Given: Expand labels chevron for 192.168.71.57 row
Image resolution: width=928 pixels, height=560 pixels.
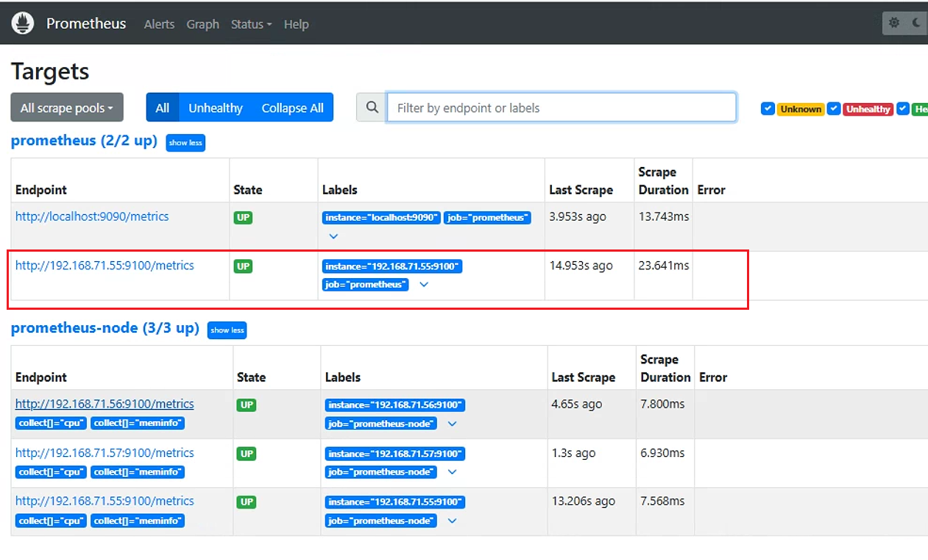Looking at the screenshot, I should pyautogui.click(x=453, y=472).
